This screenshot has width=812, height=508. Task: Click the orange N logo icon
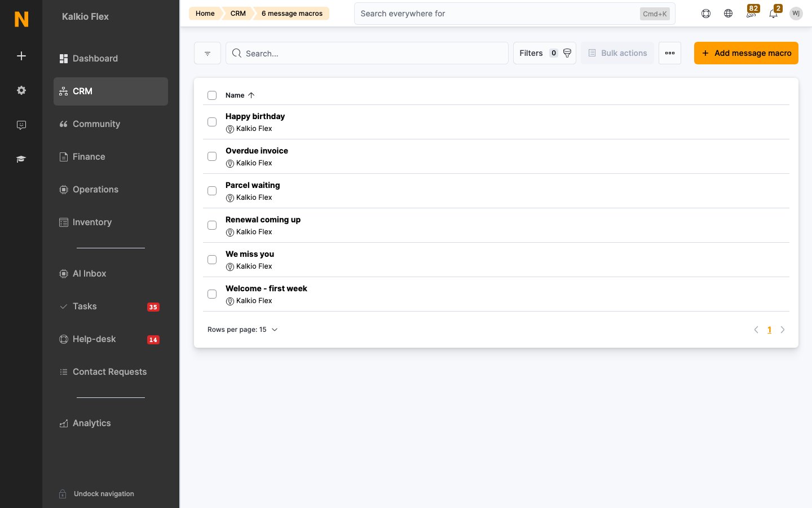[21, 19]
